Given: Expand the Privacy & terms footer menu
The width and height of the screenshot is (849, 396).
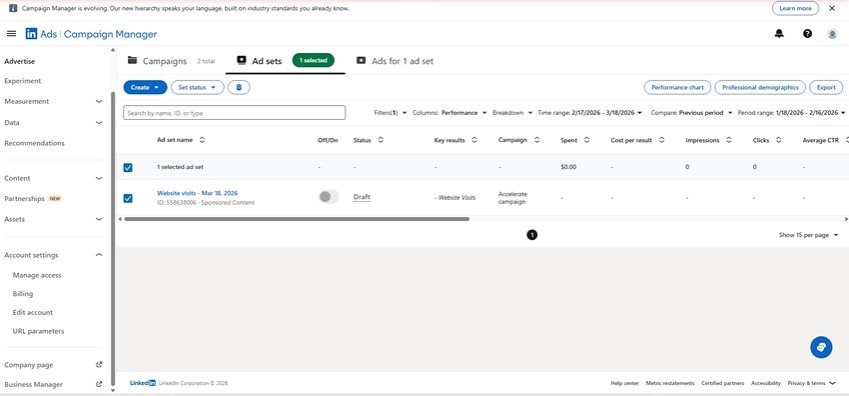Looking at the screenshot, I should (811, 383).
